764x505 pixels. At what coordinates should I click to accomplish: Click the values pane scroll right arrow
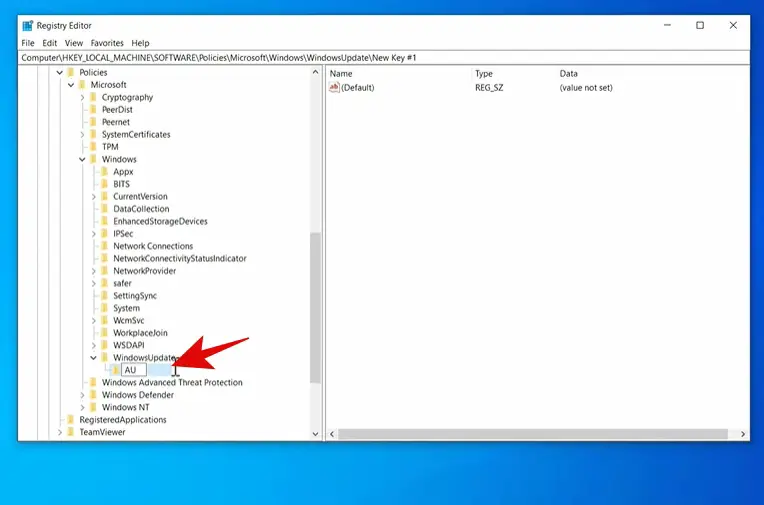tap(743, 434)
